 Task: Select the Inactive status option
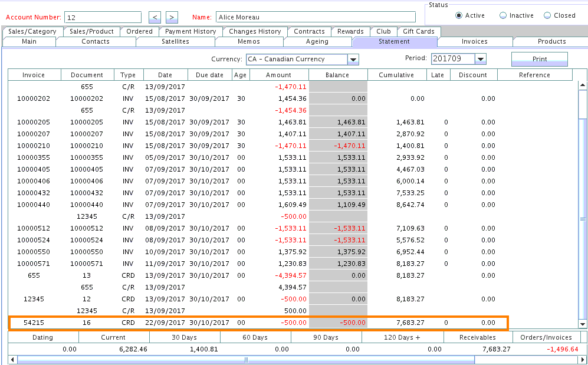503,16
